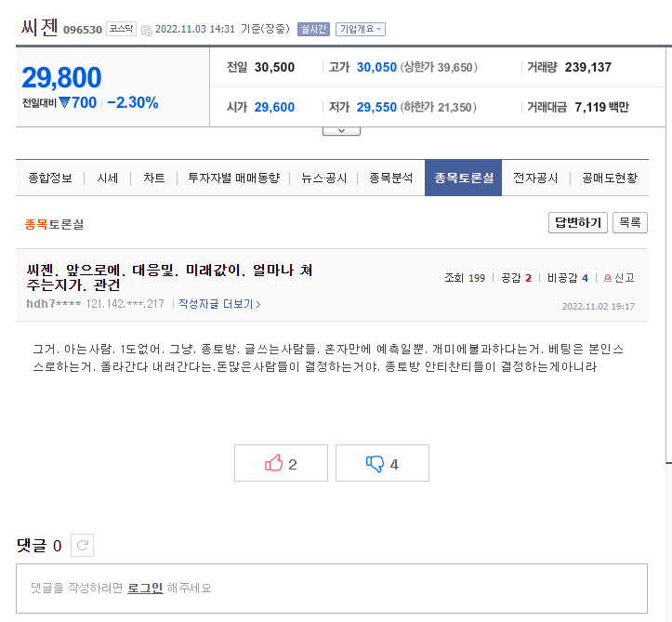Select the 종목토론실 tab

(x=463, y=178)
